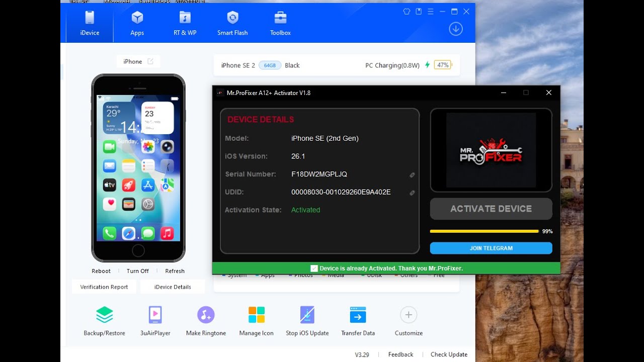Viewport: 644px width, 362px height.
Task: Click ACTIVATE DEVICE button in Mr.ProFixer
Action: coord(491,209)
